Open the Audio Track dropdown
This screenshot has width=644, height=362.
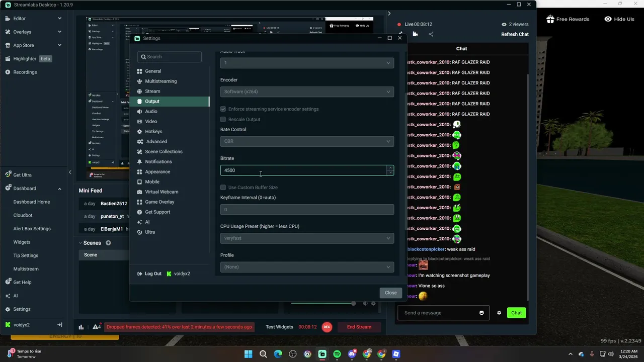(x=307, y=63)
